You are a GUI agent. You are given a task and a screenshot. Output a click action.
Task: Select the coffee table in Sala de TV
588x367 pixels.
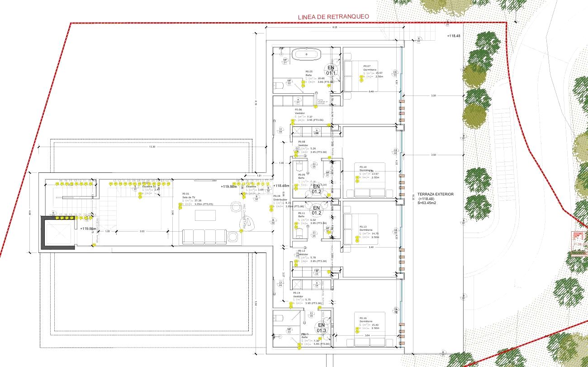click(205, 216)
